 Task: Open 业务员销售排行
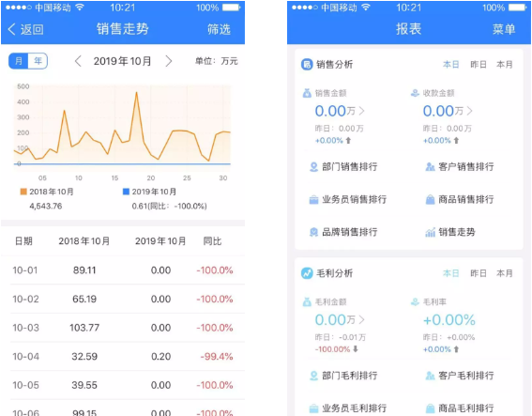click(x=355, y=199)
